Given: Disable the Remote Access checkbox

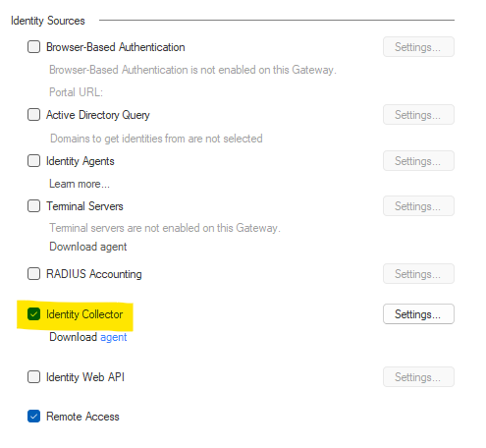Looking at the screenshot, I should pyautogui.click(x=33, y=417).
